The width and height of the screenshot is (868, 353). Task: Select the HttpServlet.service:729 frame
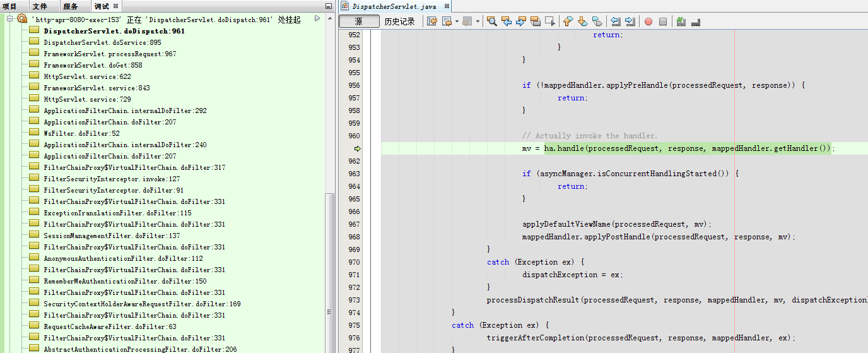pyautogui.click(x=87, y=99)
